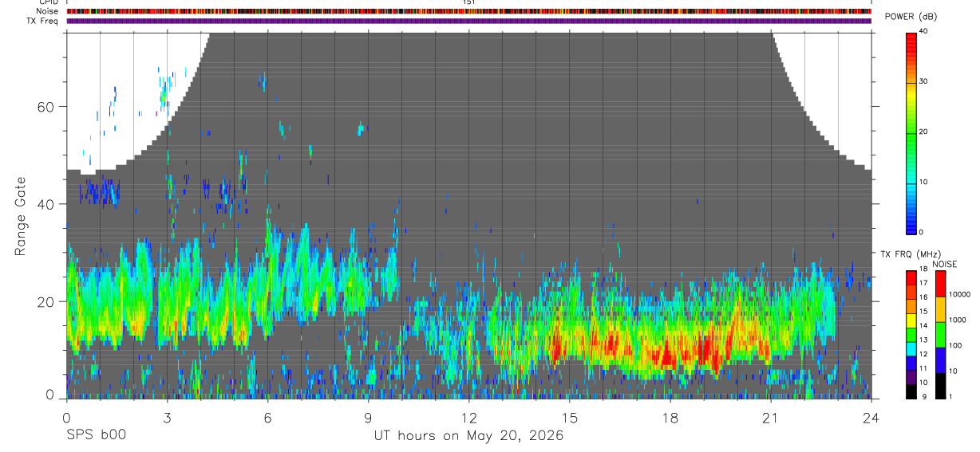Click the Range Gate 60 axis label

point(45,106)
